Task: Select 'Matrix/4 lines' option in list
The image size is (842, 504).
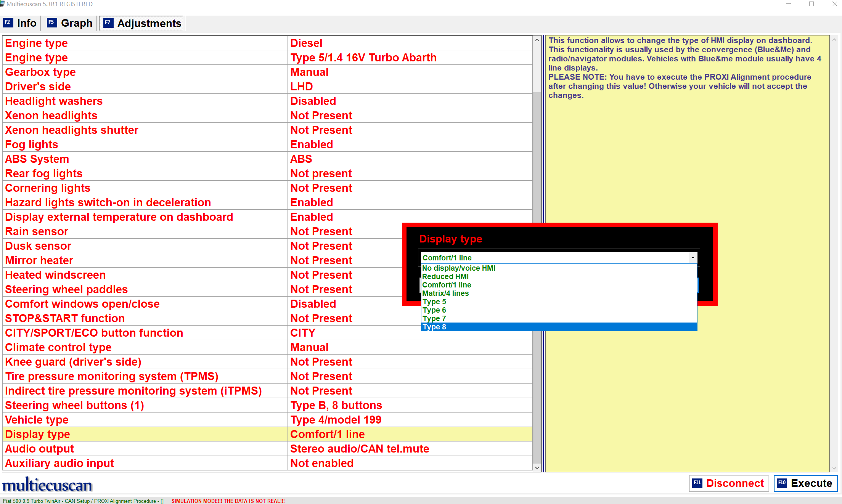Action: click(559, 293)
